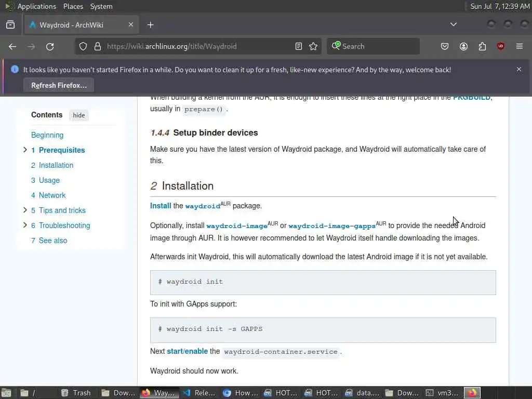Open the Places menu
Viewport: 532px width, 399px height.
73,6
